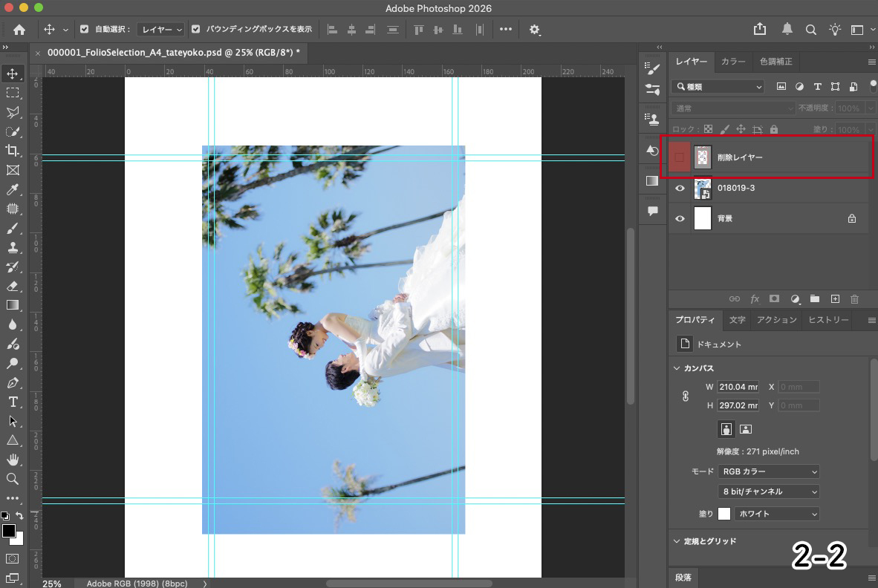Viewport: 878px width, 588px height.
Task: Click the canvas width W input field
Action: pyautogui.click(x=738, y=387)
